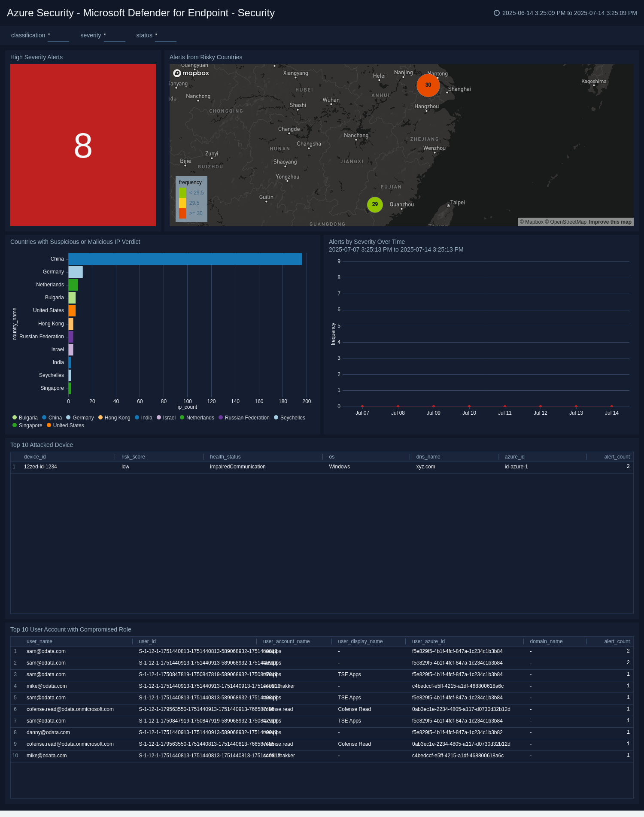Toggle Hong Kong series in chart legend

tap(114, 418)
